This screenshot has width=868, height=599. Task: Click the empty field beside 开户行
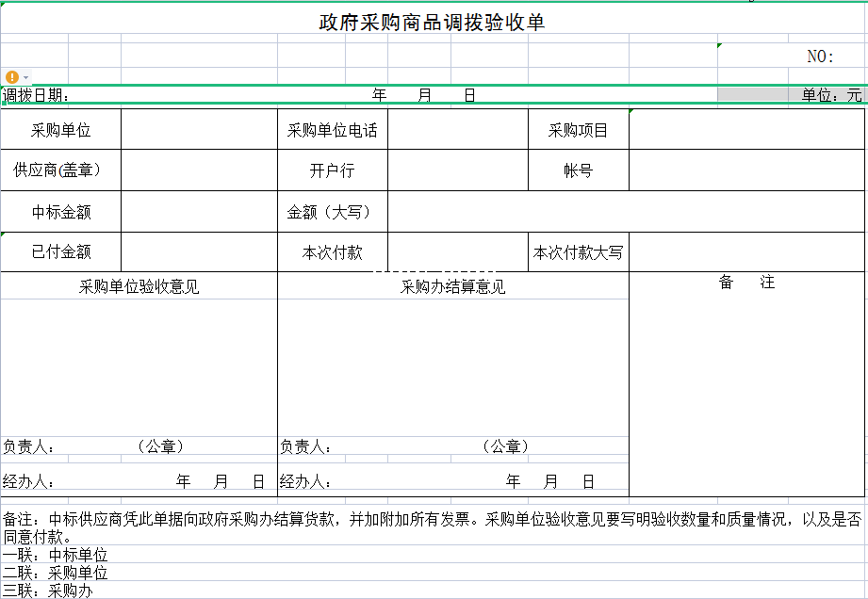(457, 170)
